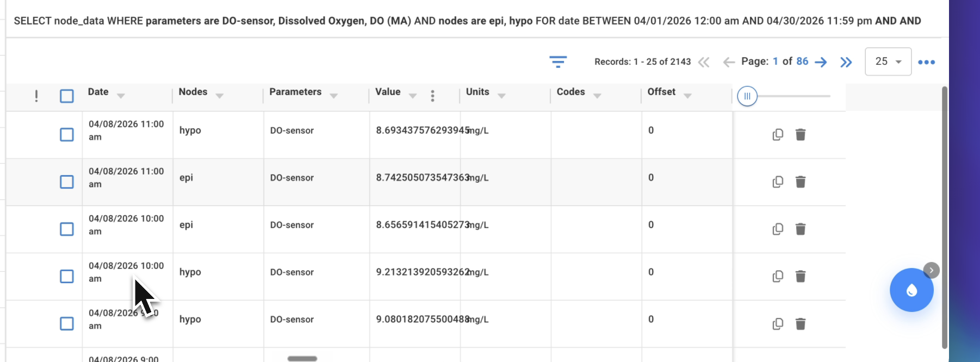
Task: Go to the next page of records
Action: click(821, 62)
